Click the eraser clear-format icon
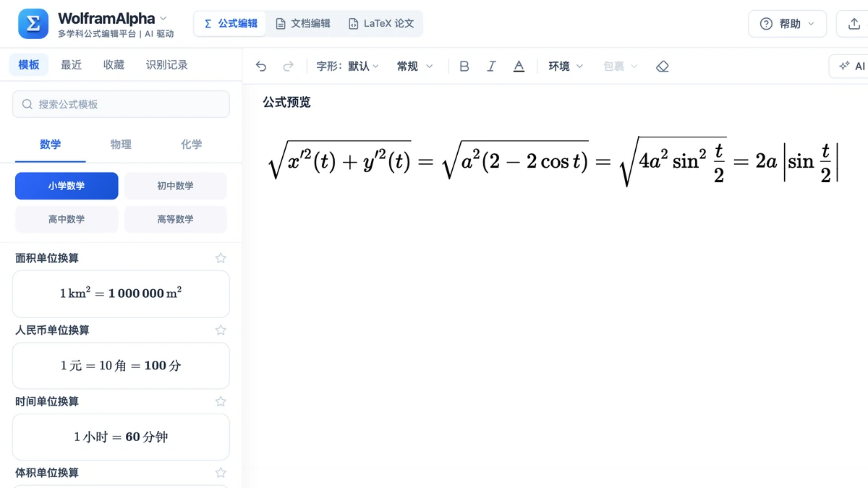 coord(663,67)
